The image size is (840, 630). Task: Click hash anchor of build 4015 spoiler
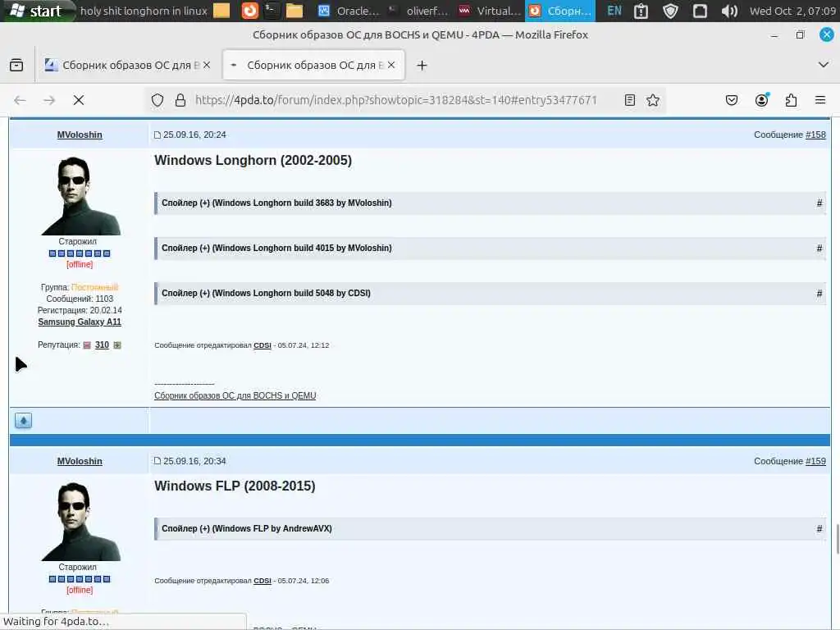tap(819, 248)
